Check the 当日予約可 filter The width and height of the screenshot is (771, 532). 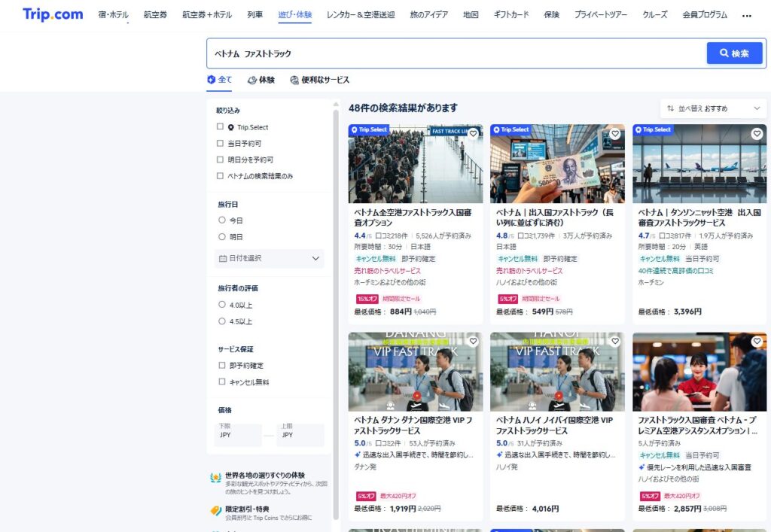221,144
